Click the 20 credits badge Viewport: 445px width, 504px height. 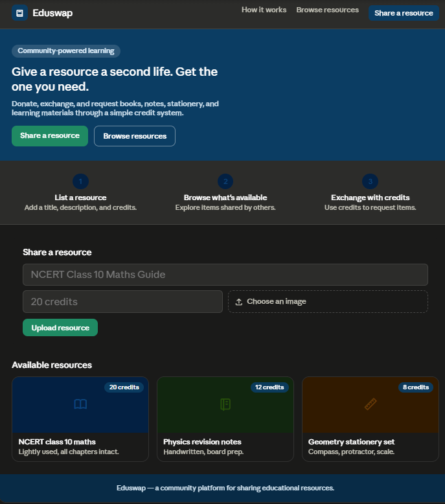click(x=124, y=387)
